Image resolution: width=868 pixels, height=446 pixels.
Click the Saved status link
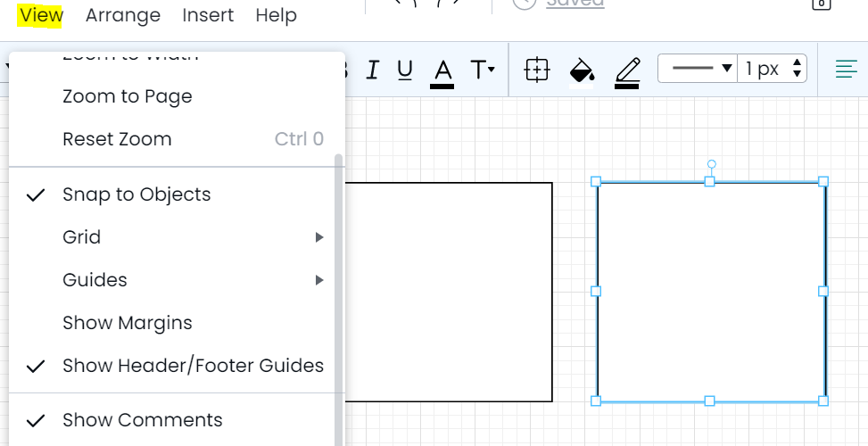(575, 4)
